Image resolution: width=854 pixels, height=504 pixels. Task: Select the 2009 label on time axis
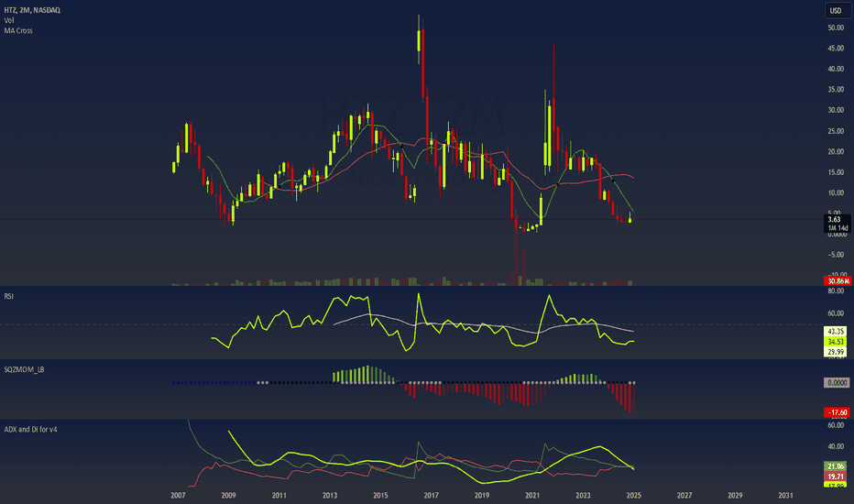[x=228, y=495]
